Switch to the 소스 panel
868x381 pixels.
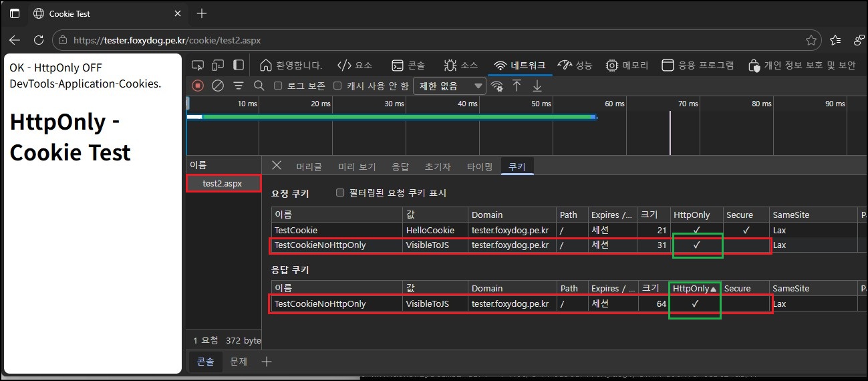461,65
